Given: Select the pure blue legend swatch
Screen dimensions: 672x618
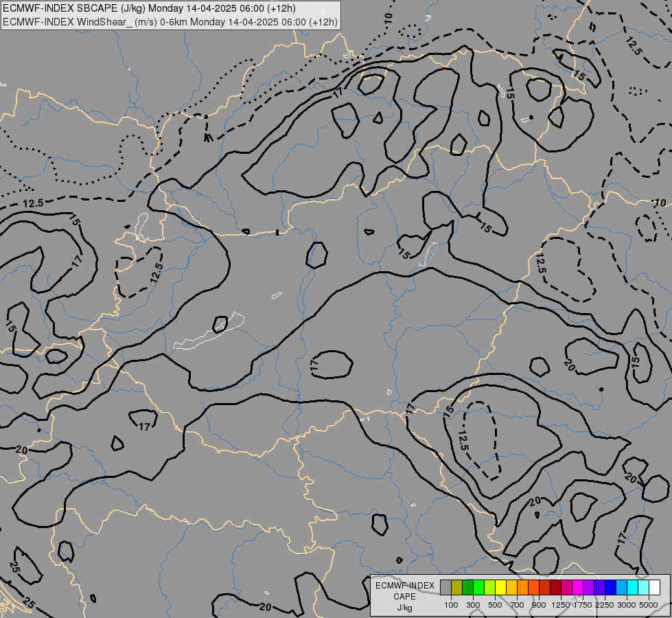Looking at the screenshot, I should pos(611,588).
